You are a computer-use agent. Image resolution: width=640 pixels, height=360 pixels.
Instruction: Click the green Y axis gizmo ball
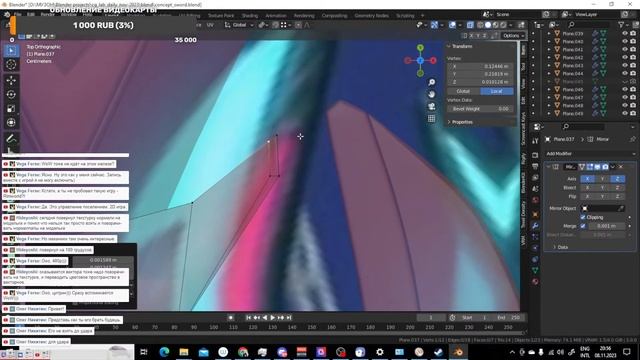pos(420,48)
